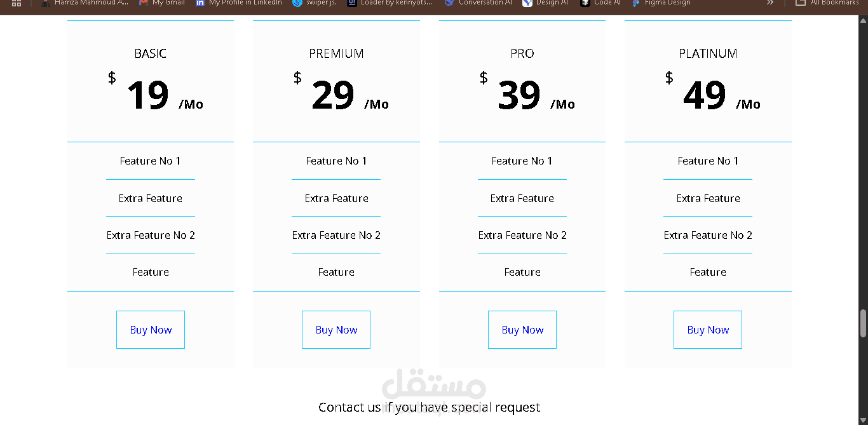The image size is (868, 425).
Task: Open the Code AI bookmark
Action: (x=600, y=3)
